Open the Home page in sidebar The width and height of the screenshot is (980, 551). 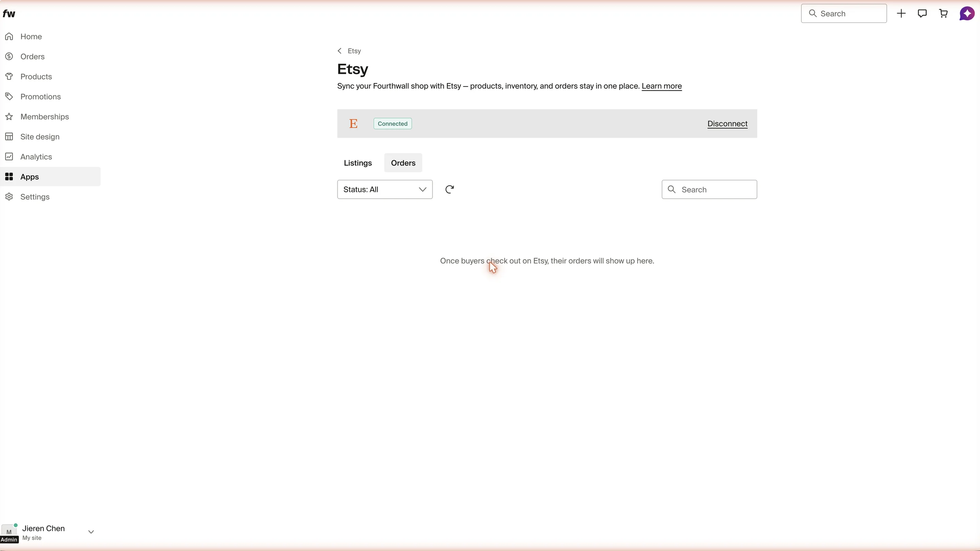point(50,36)
